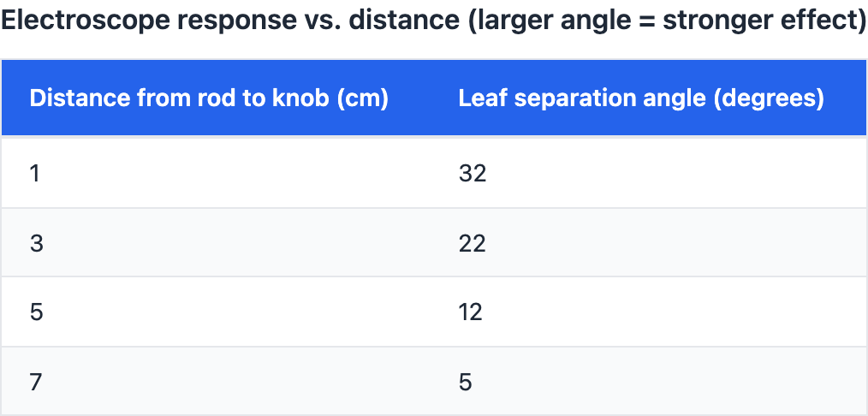This screenshot has width=868, height=416.
Task: Click the distance cell with value 5
Action: (36, 312)
